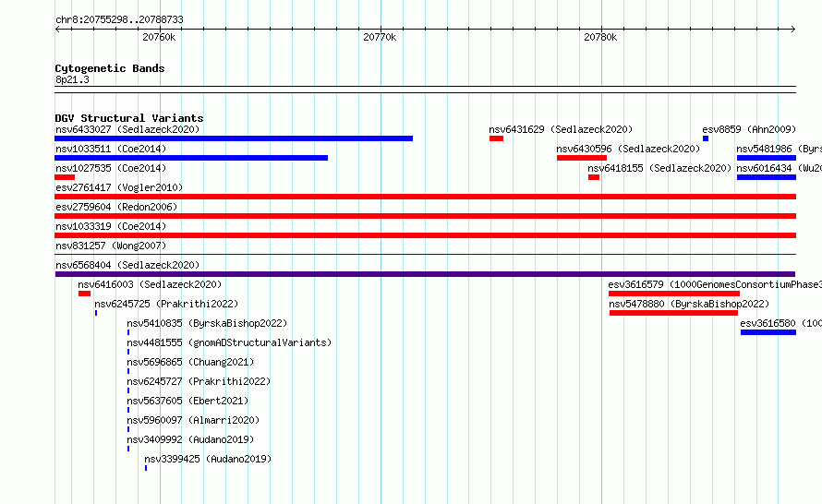Click the blue nsv6245725 tick marker
The image size is (822, 504).
click(x=96, y=313)
